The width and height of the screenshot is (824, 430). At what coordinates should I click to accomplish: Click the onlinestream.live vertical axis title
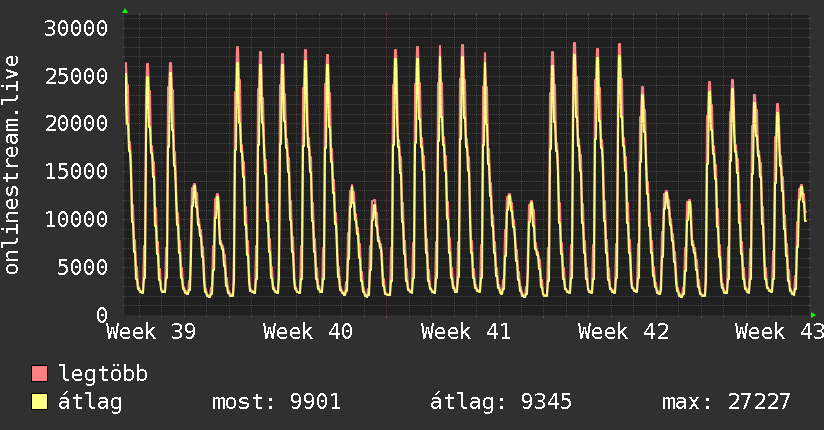coord(11,165)
